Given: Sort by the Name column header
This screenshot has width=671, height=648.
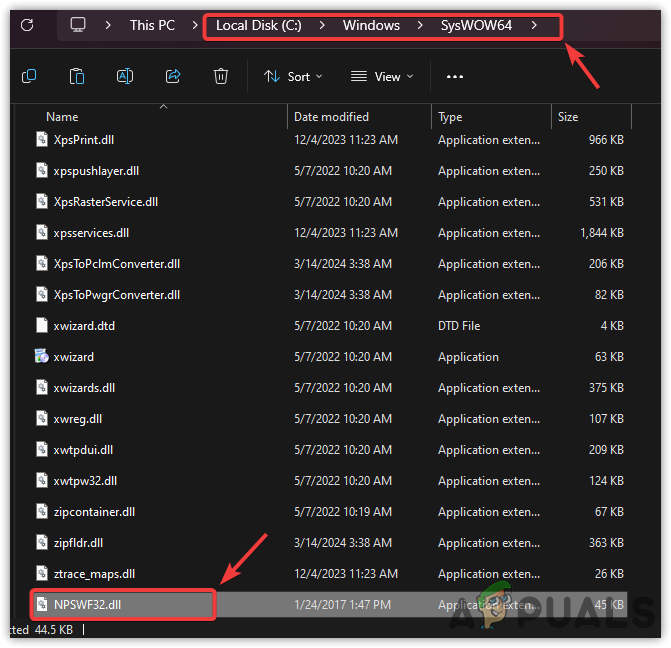Looking at the screenshot, I should (x=62, y=117).
